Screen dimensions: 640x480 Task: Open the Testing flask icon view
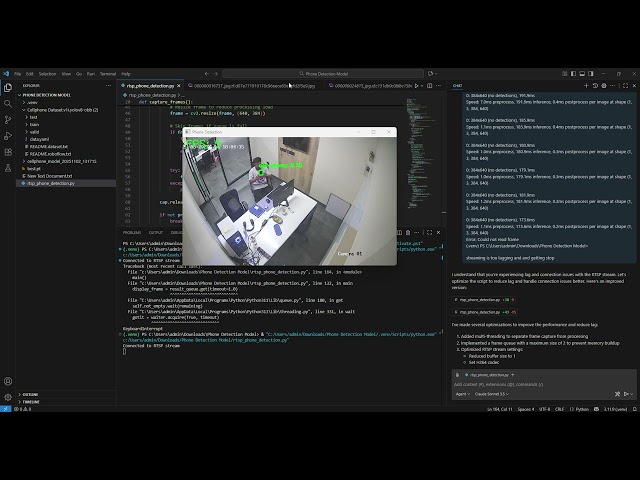click(8, 168)
